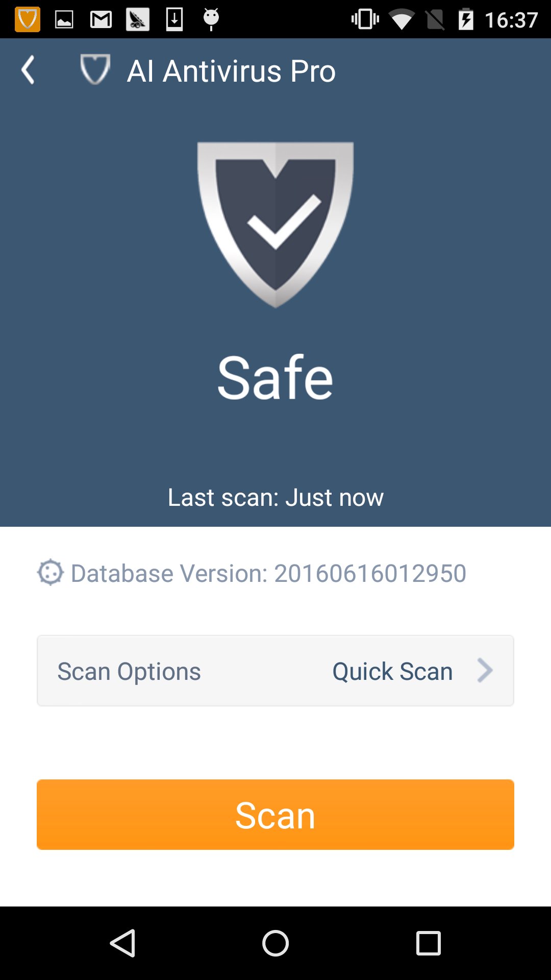Viewport: 551px width, 980px height.
Task: Expand Scan Options chevron arrow
Action: coord(485,670)
